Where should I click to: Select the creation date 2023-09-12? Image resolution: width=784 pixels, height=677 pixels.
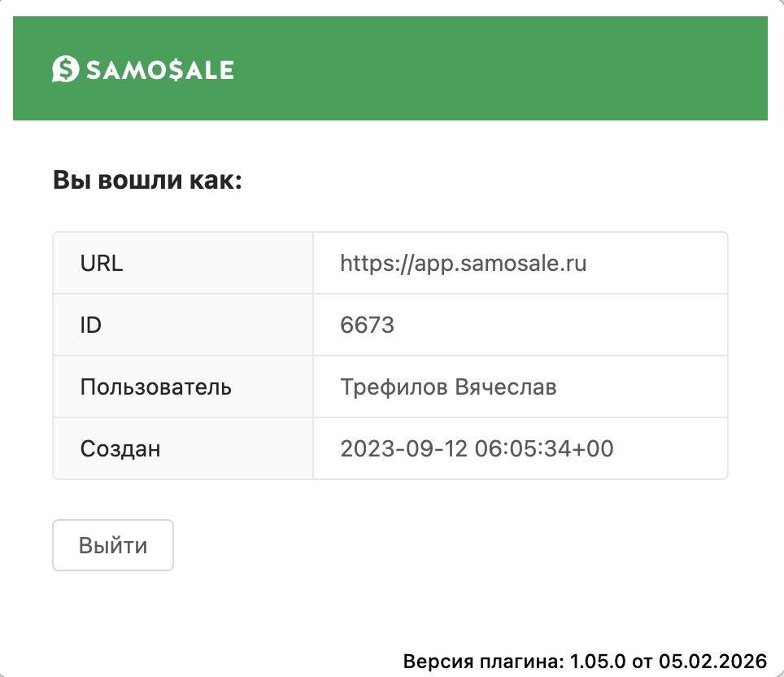pos(403,449)
